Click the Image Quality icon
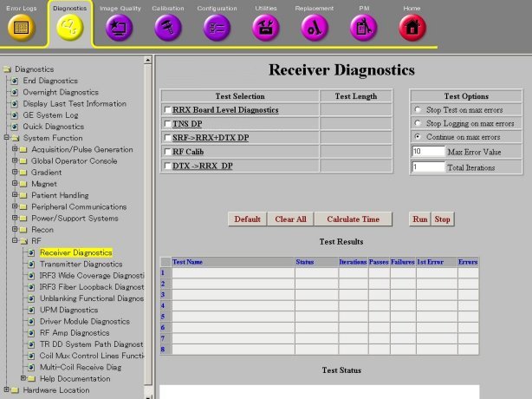The height and width of the screenshot is (399, 532). pos(119,27)
